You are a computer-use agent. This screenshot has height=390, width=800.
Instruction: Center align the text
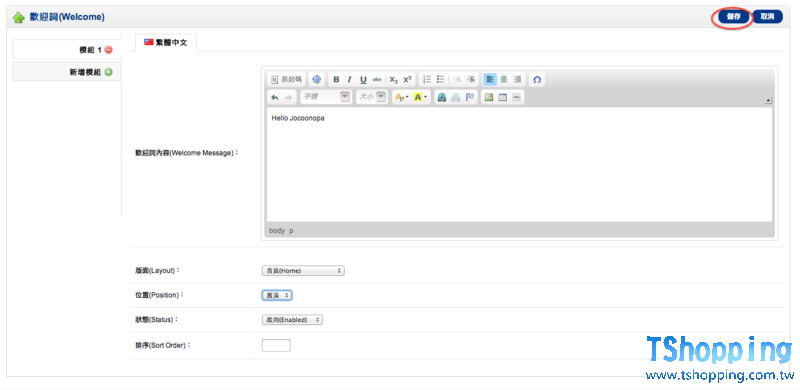point(504,80)
